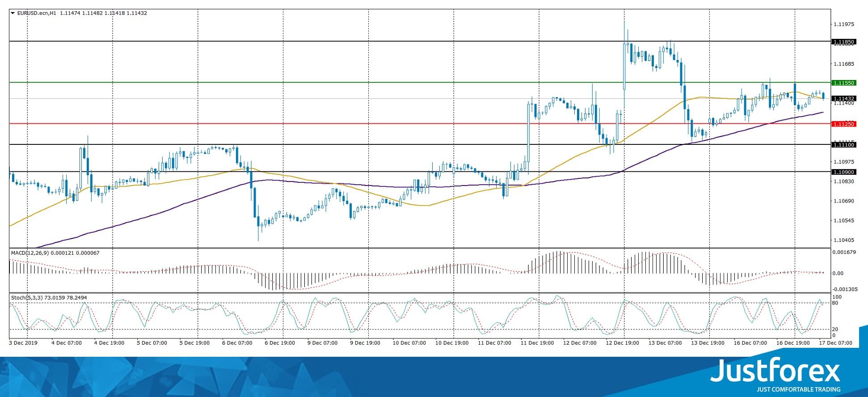Image resolution: width=868 pixels, height=397 pixels.
Task: Click the green 1.11550 level price tag
Action: pyautogui.click(x=843, y=83)
